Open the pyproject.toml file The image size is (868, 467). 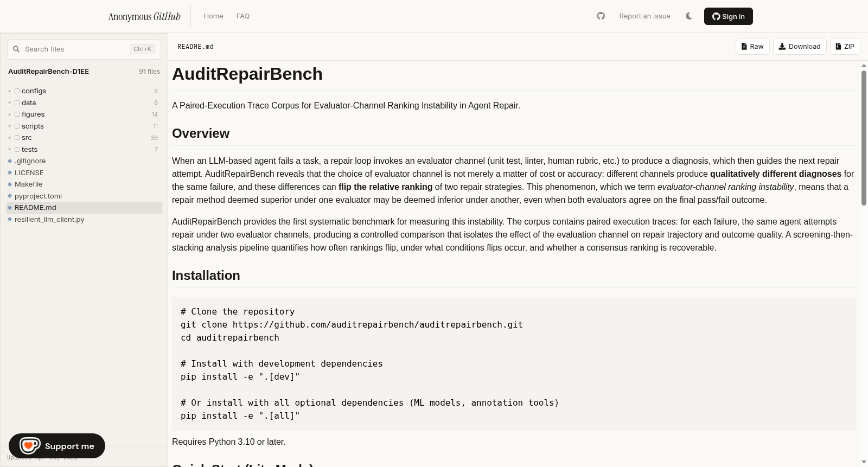pyautogui.click(x=38, y=196)
